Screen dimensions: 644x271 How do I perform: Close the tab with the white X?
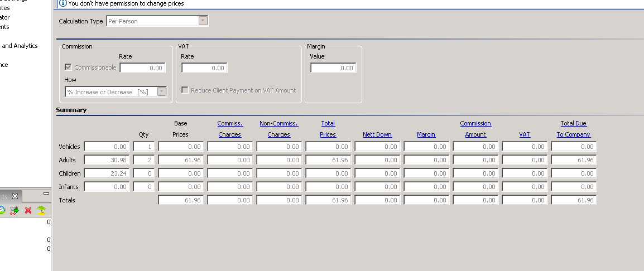click(15, 196)
